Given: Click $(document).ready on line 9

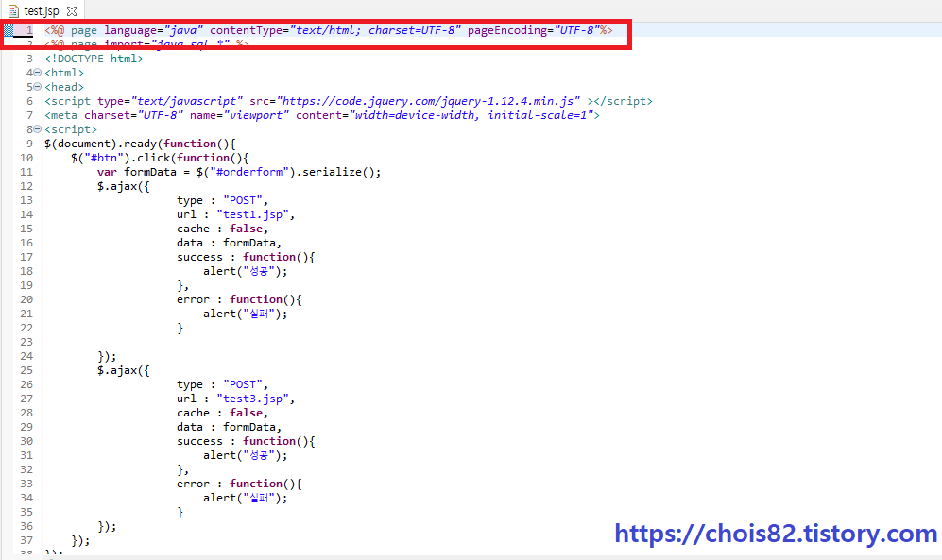Looking at the screenshot, I should [x=140, y=144].
